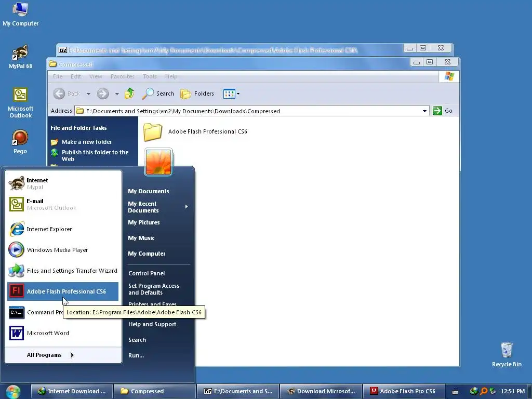The image size is (532, 399).
Task: Open the Tools menu
Action: click(150, 76)
